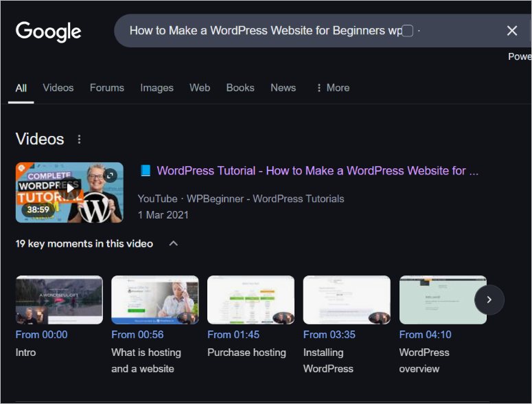Go to the Books tab

pos(240,88)
